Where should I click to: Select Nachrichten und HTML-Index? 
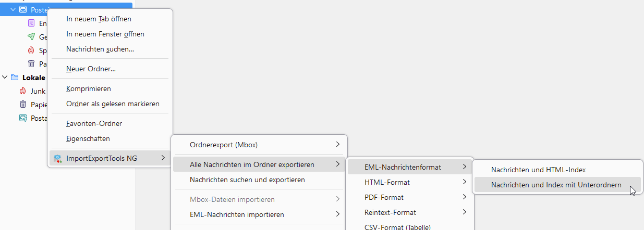coord(538,170)
